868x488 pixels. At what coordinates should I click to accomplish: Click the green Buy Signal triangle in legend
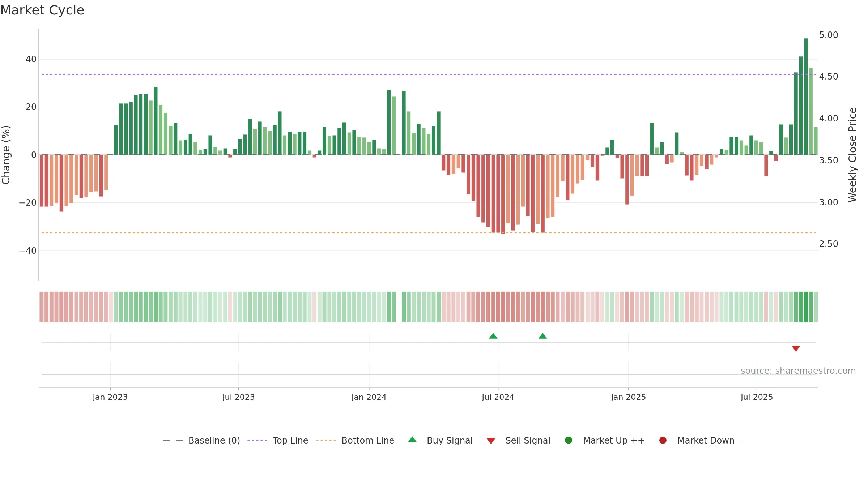coord(412,440)
